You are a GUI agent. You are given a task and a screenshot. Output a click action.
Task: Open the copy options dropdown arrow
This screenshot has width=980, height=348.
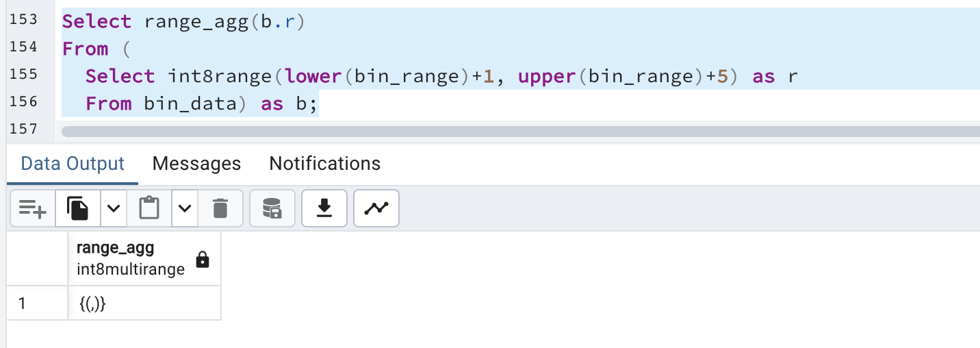[114, 208]
